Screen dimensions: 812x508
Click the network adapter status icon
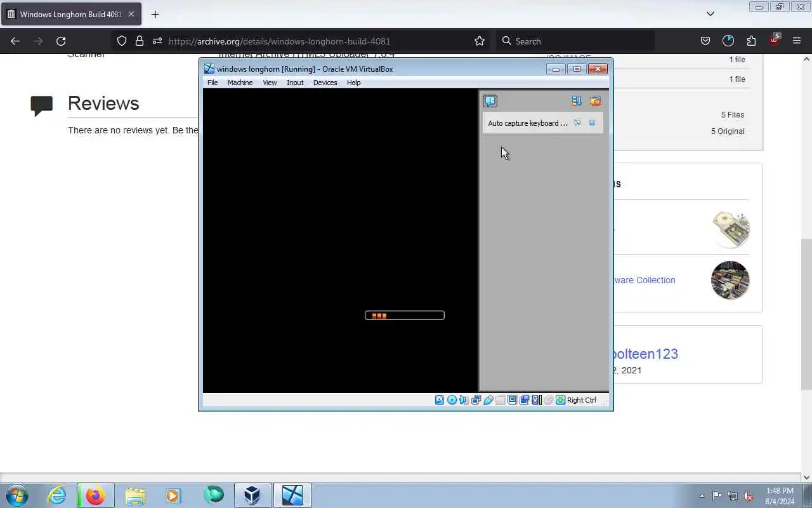(x=476, y=400)
